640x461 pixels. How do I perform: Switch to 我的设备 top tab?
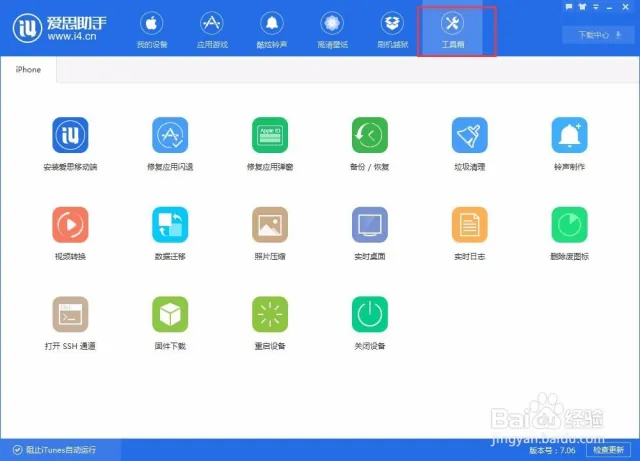tap(151, 30)
